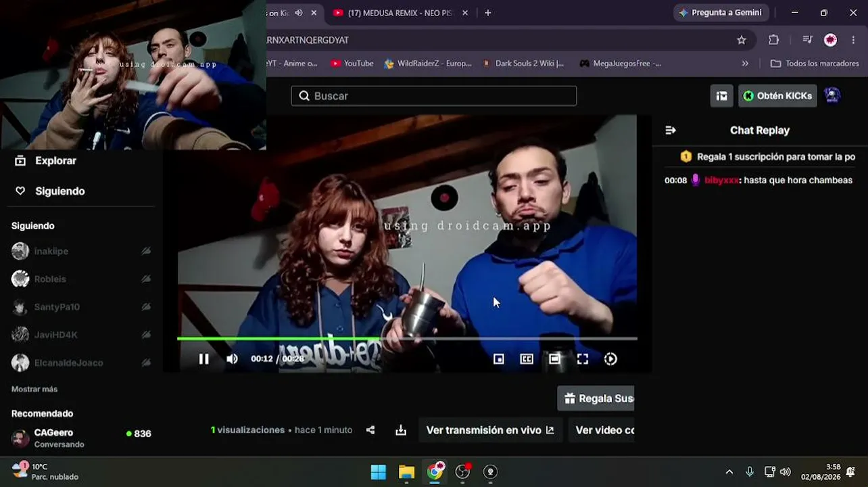Open the WildRaiderZ bookmark
The height and width of the screenshot is (487, 868).
(428, 64)
